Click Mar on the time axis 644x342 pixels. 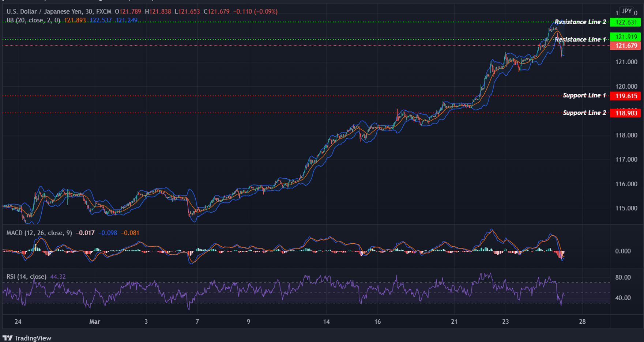95,322
